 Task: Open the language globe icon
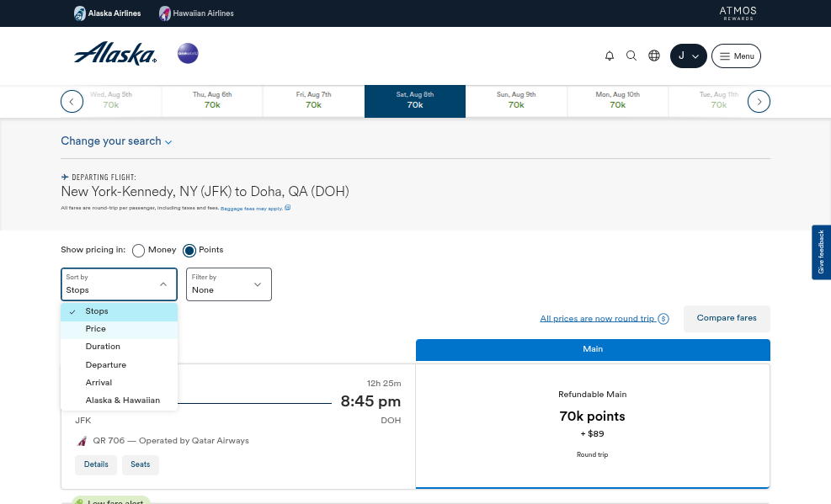point(654,56)
